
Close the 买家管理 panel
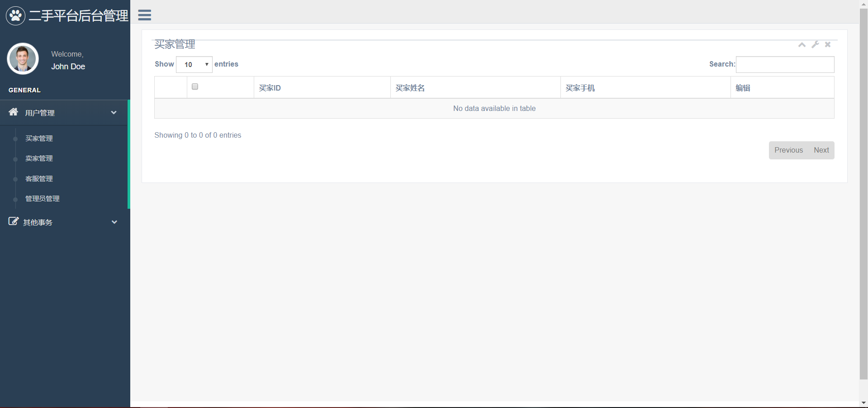tap(828, 44)
